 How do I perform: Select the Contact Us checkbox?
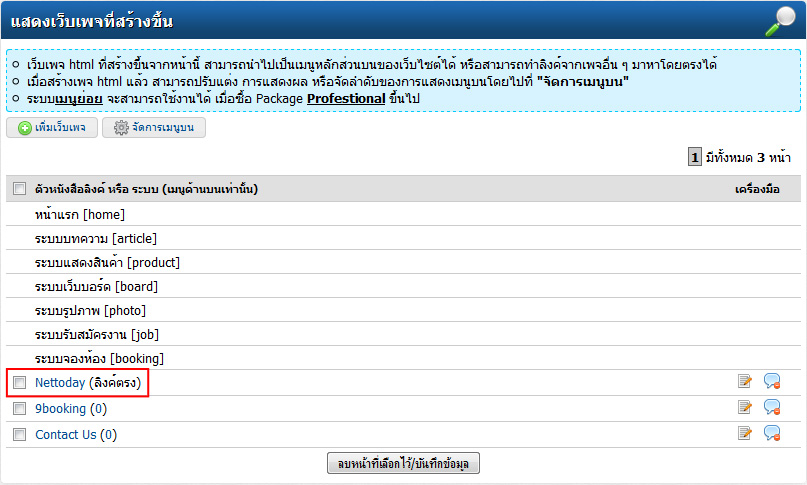tap(19, 434)
